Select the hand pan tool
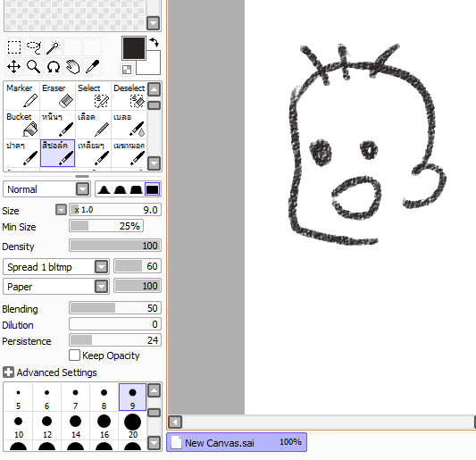This screenshot has width=476, height=460. (73, 67)
